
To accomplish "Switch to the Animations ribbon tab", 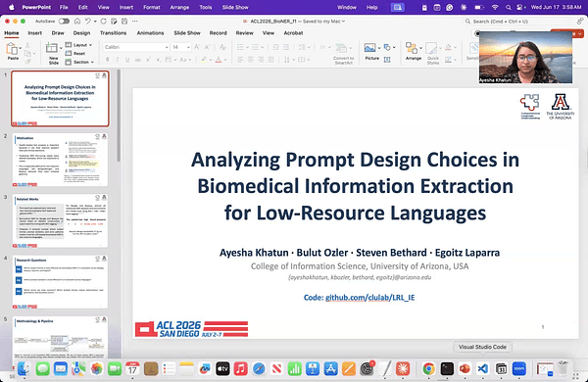I will pyautogui.click(x=150, y=33).
